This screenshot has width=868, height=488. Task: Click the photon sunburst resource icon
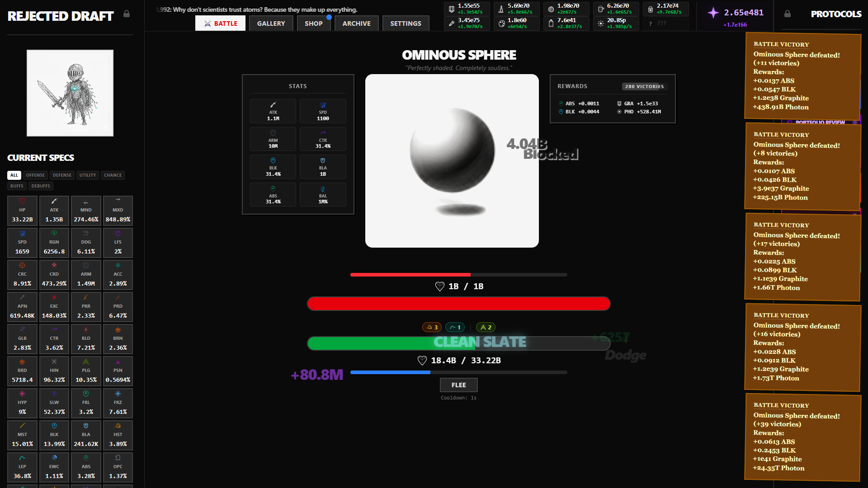tap(600, 23)
